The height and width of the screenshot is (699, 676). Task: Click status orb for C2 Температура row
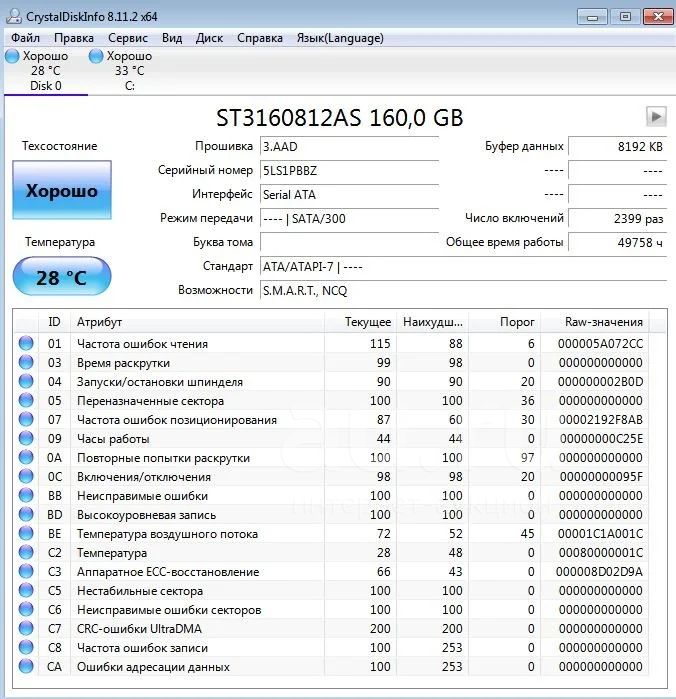point(26,552)
